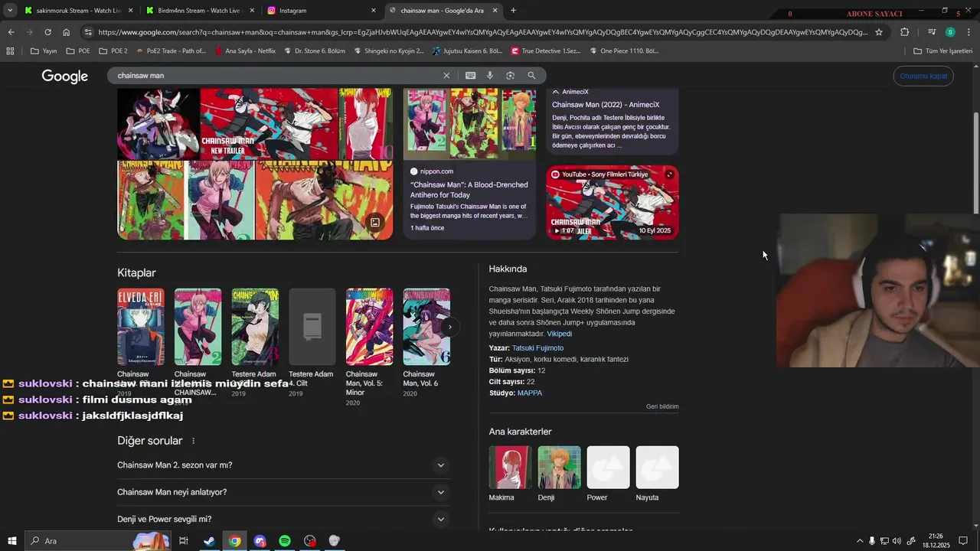Image resolution: width=980 pixels, height=551 pixels.
Task: Bookmark this page with the star
Action: [x=879, y=32]
